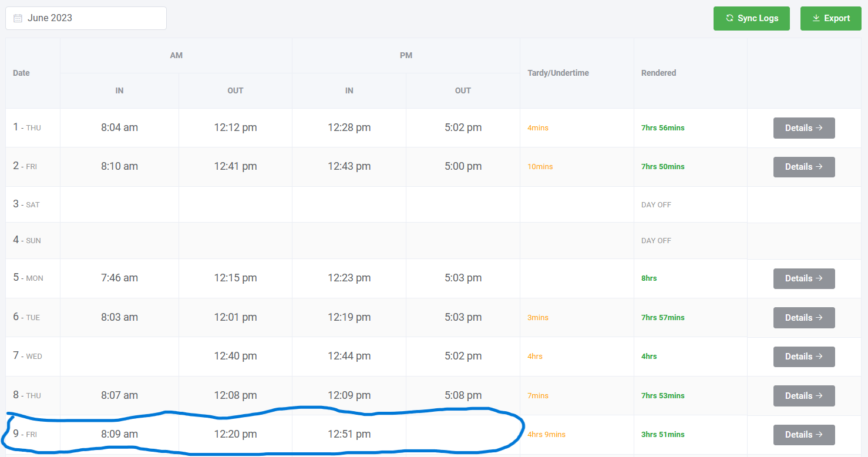The width and height of the screenshot is (868, 457).
Task: View Details for Wednesday June 7
Action: pos(803,357)
